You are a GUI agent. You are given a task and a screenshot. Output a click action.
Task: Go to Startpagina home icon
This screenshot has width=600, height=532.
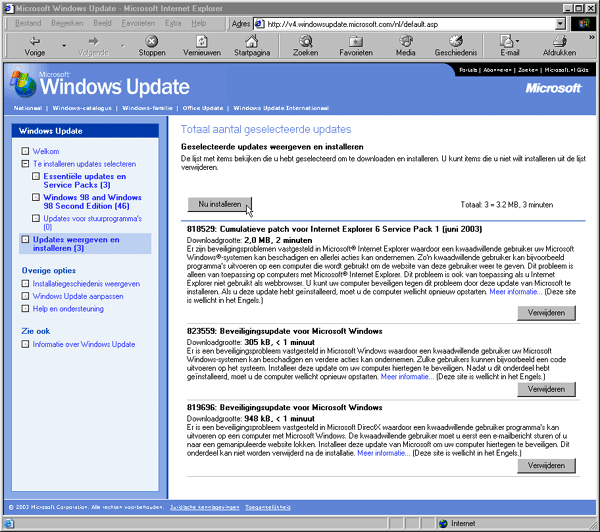(x=252, y=41)
